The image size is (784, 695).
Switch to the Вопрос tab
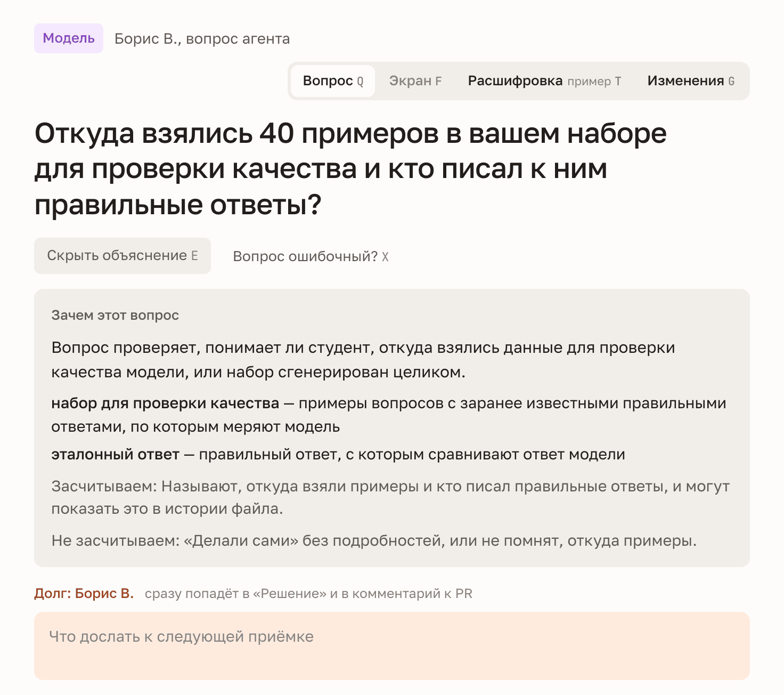click(333, 81)
